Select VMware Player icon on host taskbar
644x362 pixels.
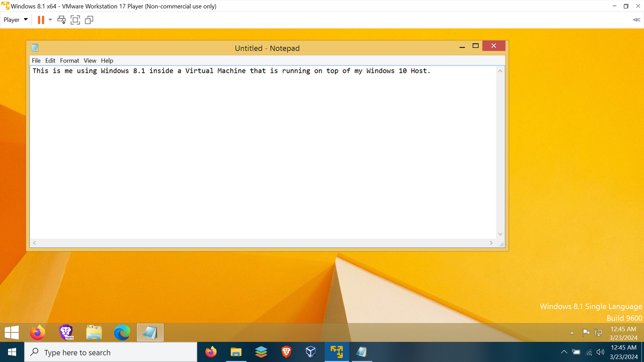[337, 352]
